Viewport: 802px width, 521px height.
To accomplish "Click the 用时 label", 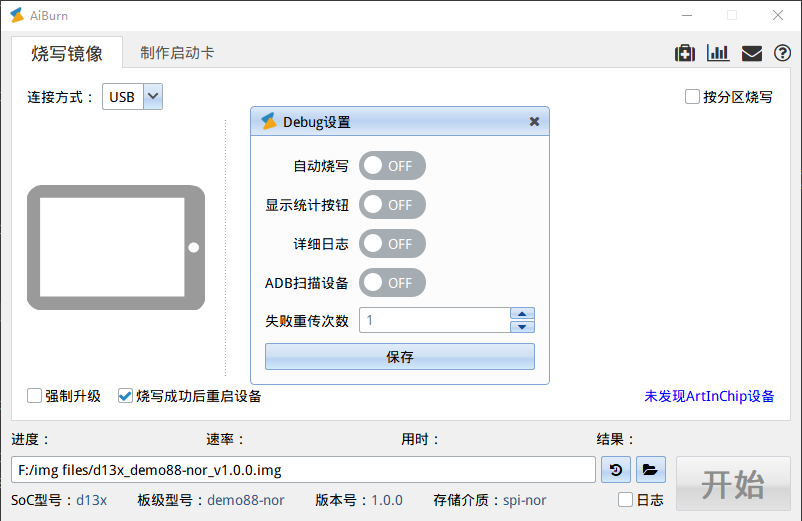I will point(420,439).
